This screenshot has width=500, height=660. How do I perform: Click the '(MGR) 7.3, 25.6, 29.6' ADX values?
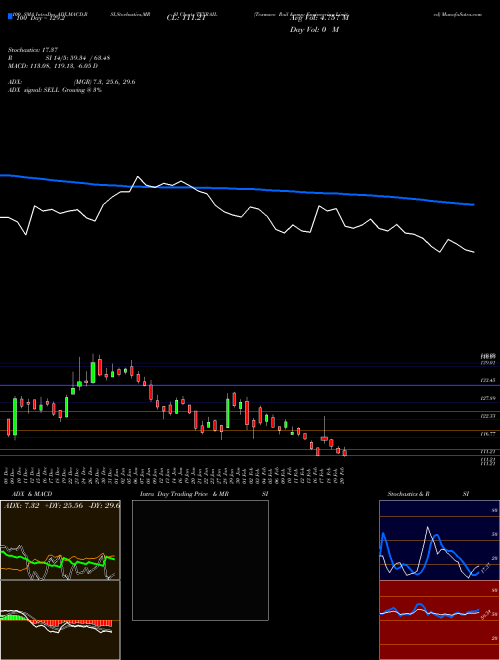point(104,82)
